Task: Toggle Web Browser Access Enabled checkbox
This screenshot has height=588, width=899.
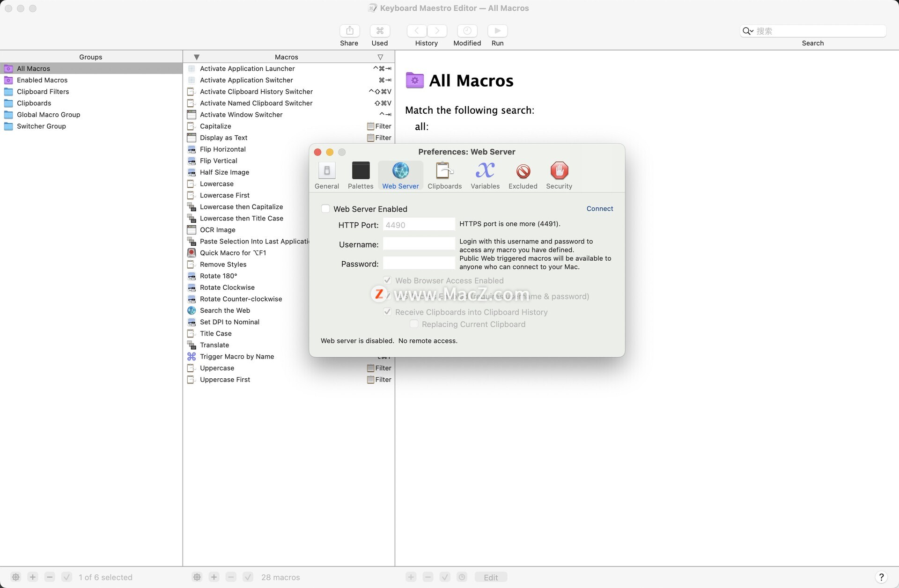Action: [387, 280]
